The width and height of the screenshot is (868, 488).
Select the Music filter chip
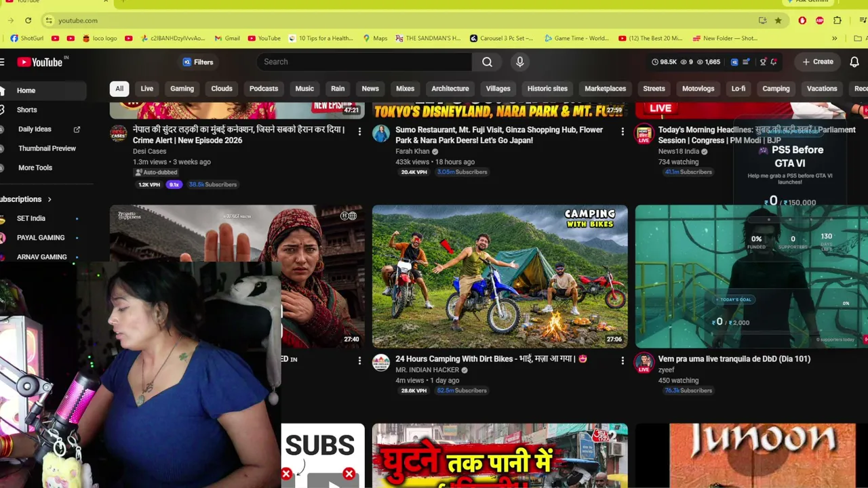coord(304,89)
